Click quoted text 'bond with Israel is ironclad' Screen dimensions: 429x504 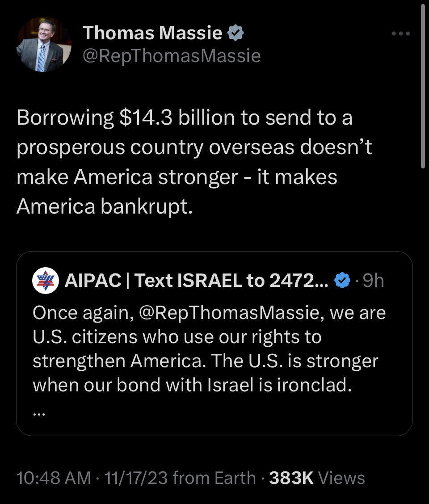[x=234, y=385]
